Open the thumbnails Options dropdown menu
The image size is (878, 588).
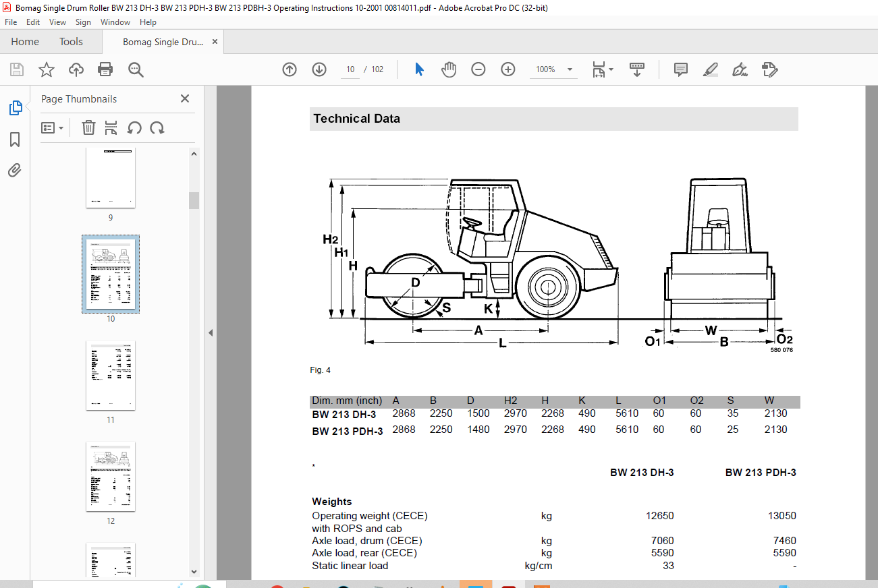click(x=52, y=127)
